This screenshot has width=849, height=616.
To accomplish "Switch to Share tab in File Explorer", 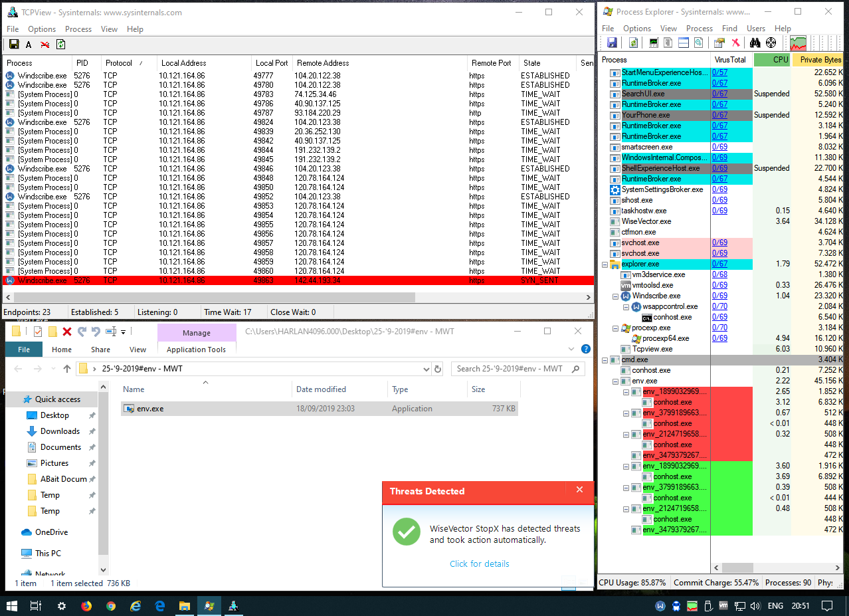I will [x=101, y=350].
